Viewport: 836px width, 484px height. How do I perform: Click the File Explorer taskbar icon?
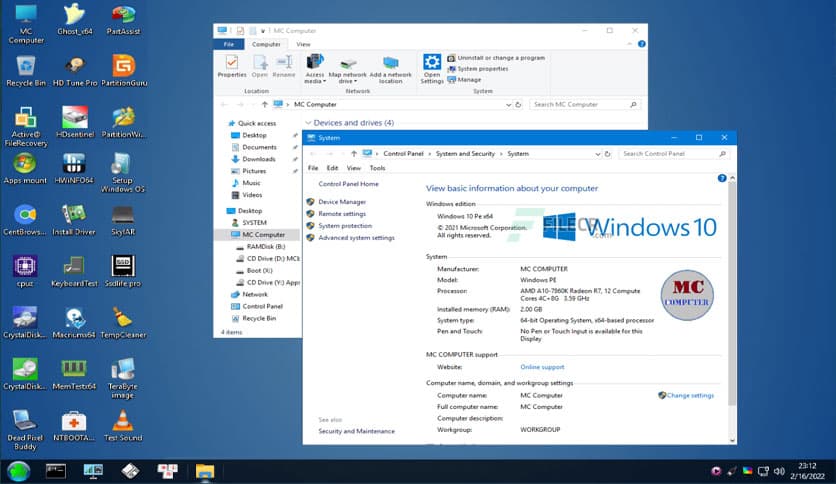click(x=205, y=470)
